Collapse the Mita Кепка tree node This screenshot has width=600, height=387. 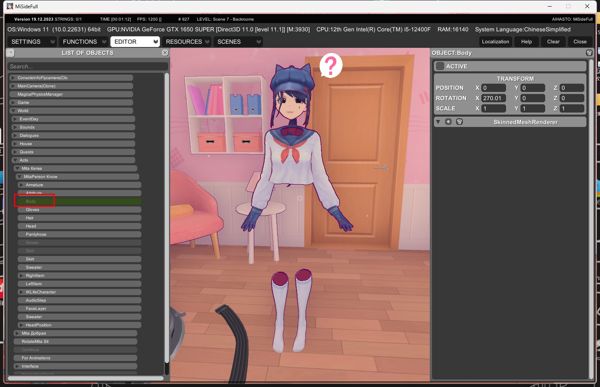(17, 168)
